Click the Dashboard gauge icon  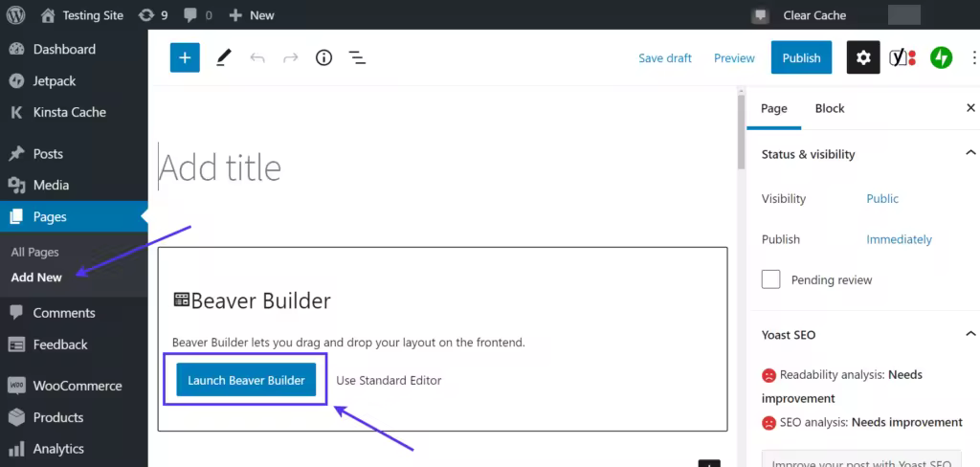click(16, 49)
